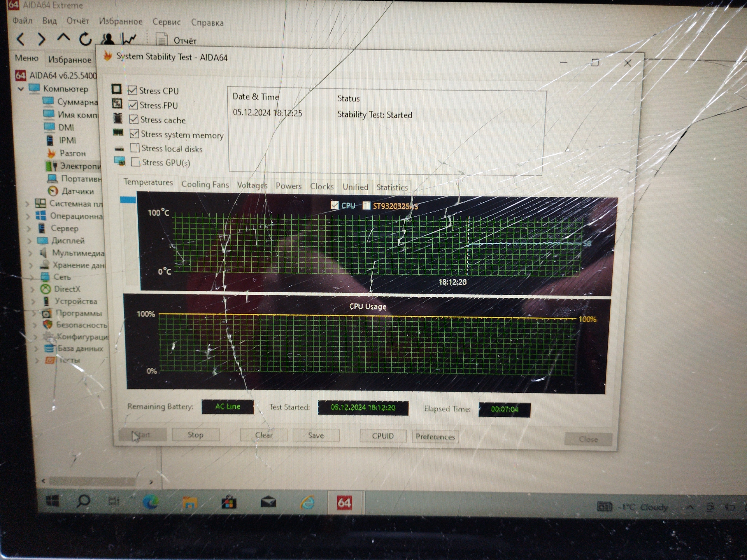Click the sidebar horizontal scrollbar right arrow

[x=151, y=482]
